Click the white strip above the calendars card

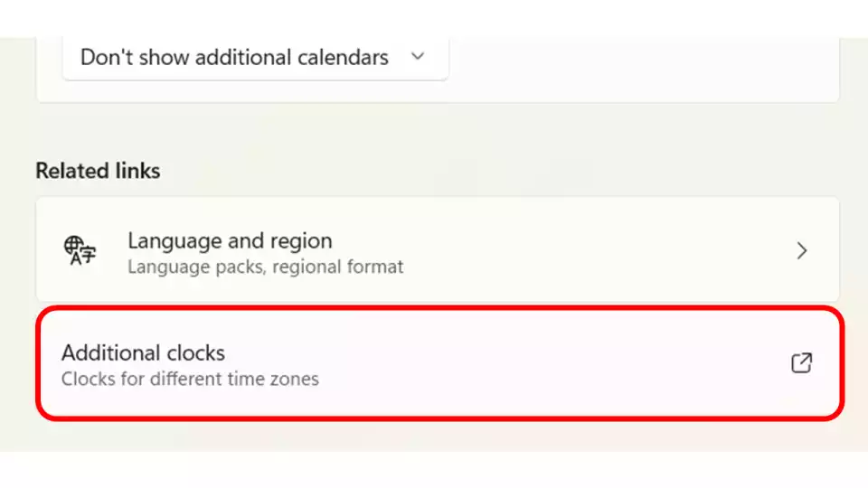[434, 18]
